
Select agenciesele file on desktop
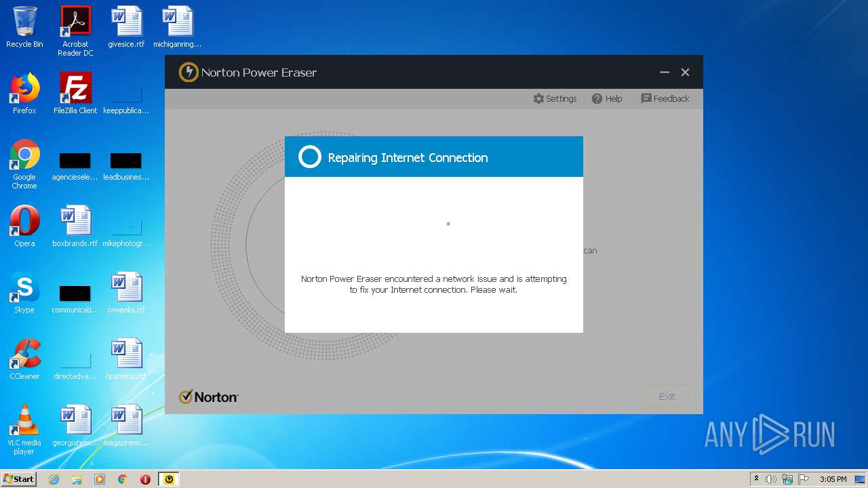click(75, 167)
